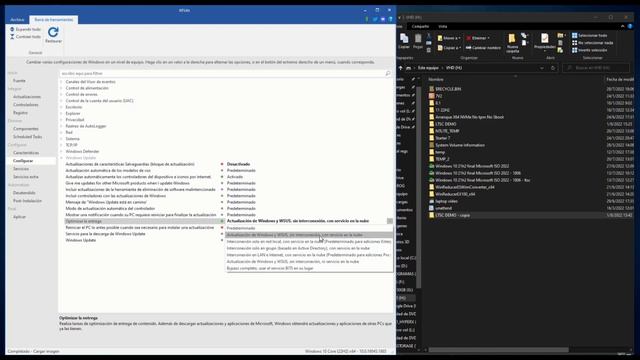Open the Vista tab in Explorer
Viewport: 640px width, 360px height.
[x=442, y=27]
